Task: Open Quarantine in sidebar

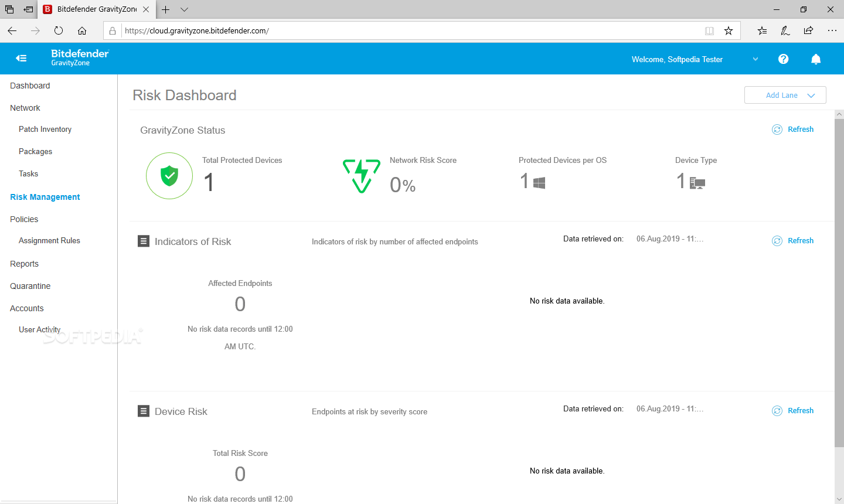Action: point(30,286)
